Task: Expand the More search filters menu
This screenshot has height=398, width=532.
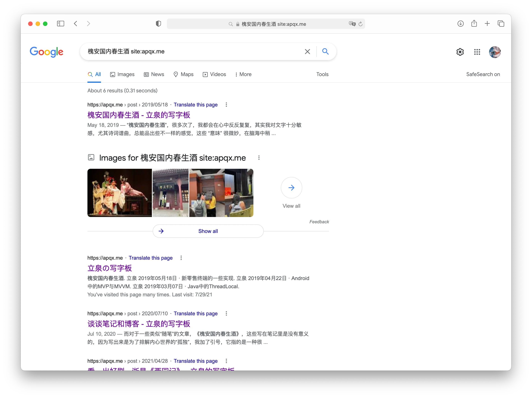Action: coord(243,74)
